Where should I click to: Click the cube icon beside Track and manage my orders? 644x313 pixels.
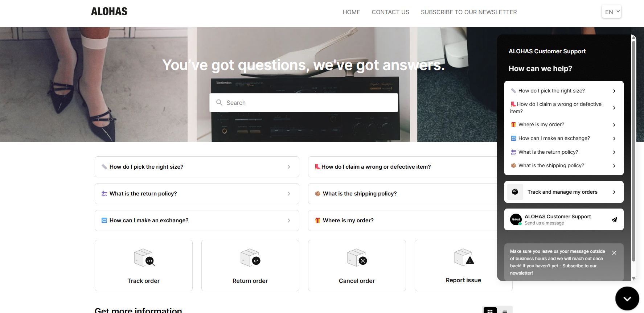tap(515, 192)
